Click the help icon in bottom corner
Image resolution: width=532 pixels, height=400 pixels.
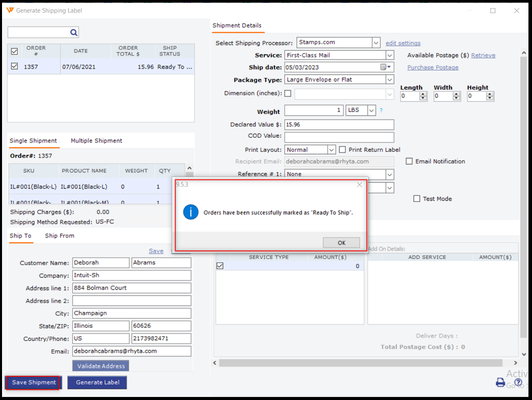point(518,382)
